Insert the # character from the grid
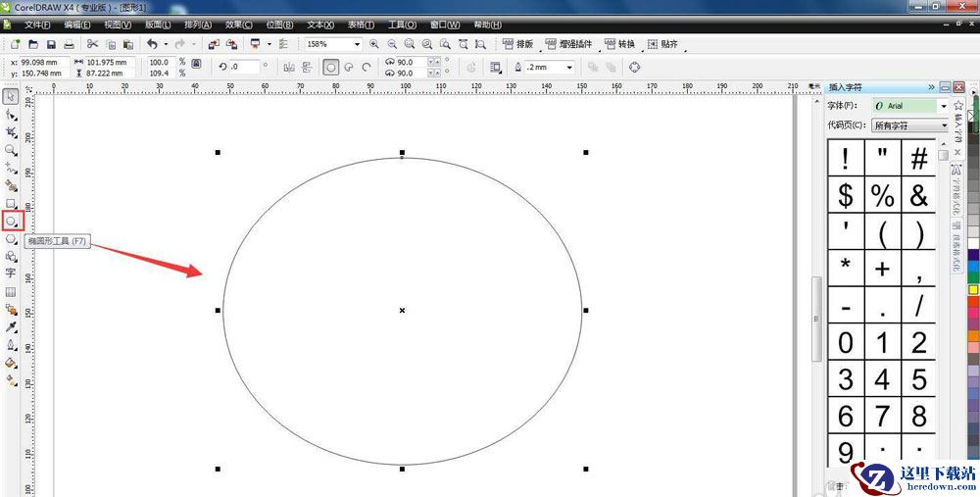 (x=918, y=158)
